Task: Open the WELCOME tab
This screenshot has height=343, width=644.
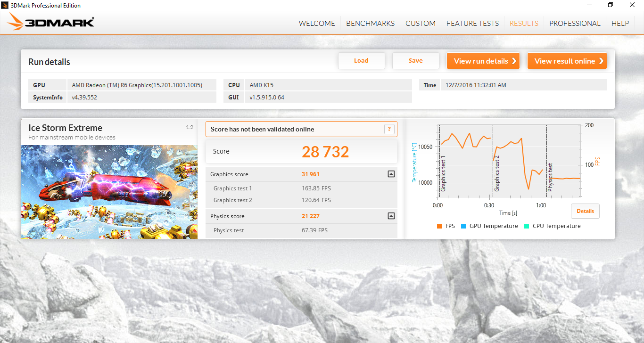Action: pyautogui.click(x=317, y=23)
